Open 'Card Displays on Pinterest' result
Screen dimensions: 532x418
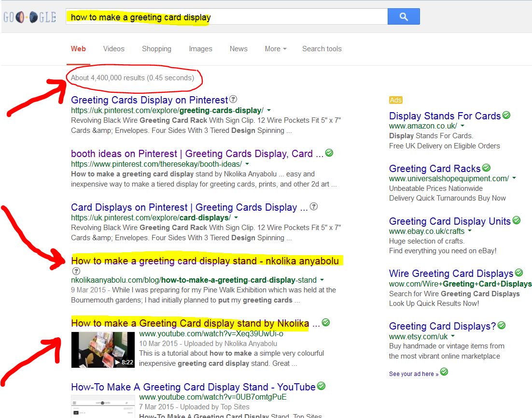click(x=189, y=207)
